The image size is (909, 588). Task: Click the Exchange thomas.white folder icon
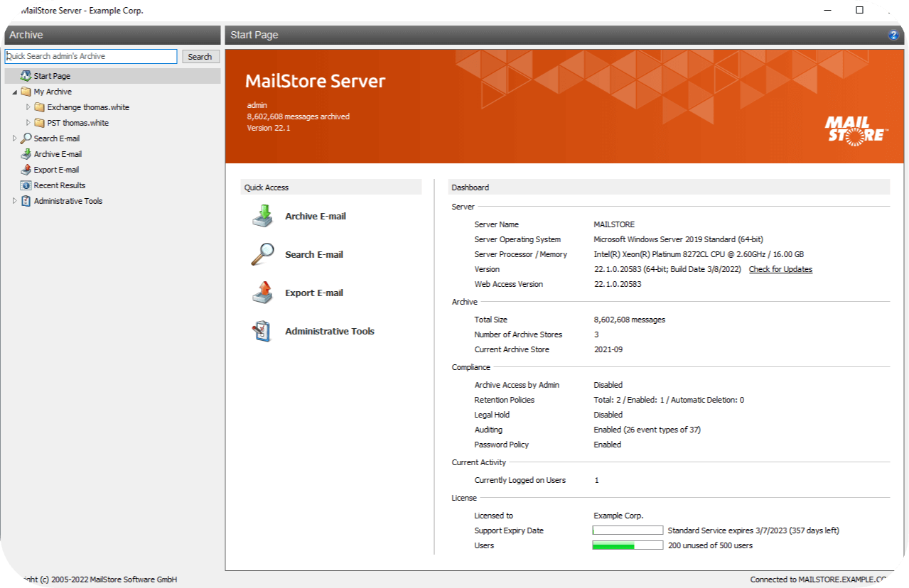click(39, 107)
